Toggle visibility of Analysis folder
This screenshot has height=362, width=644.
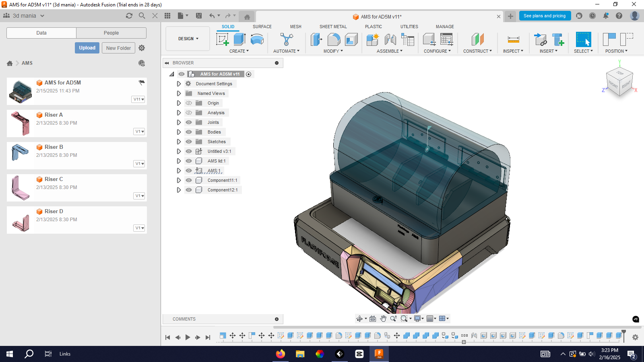pyautogui.click(x=189, y=113)
